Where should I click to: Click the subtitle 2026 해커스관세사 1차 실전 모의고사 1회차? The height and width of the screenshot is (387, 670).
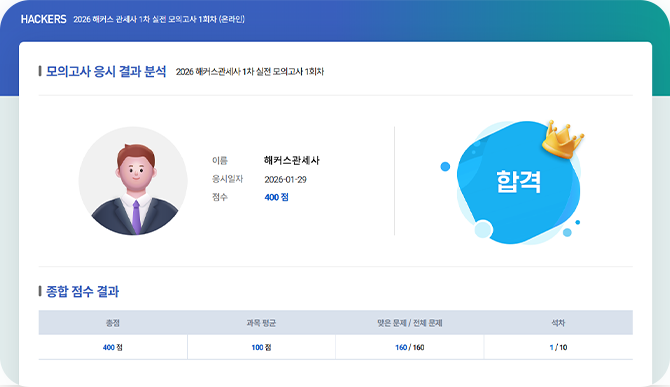pyautogui.click(x=250, y=72)
